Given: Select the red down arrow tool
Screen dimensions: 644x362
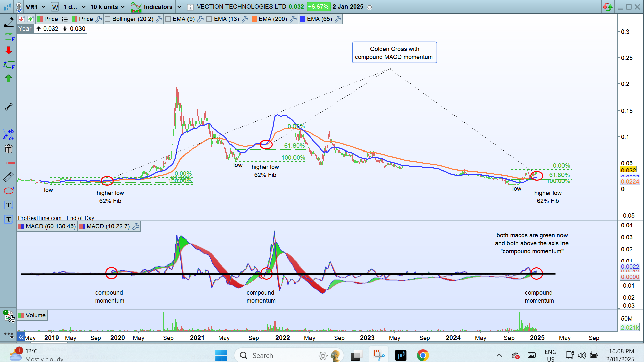Looking at the screenshot, I should coord(9,50).
